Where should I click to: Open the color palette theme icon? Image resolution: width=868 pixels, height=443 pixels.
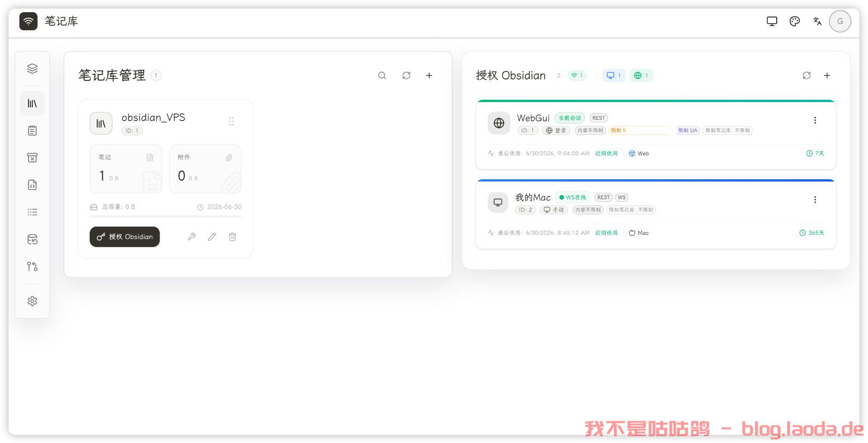(794, 21)
